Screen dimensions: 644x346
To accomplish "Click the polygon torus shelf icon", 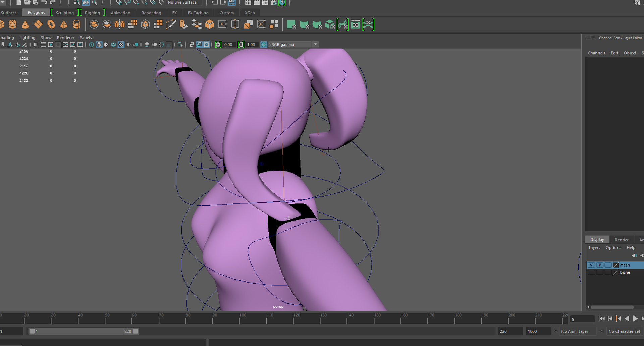I will pos(51,24).
